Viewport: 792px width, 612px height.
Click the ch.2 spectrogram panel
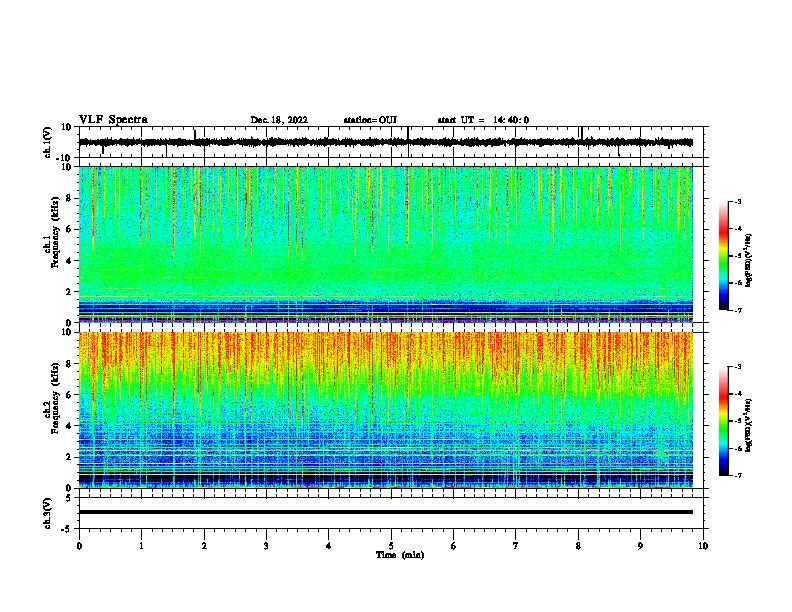click(x=386, y=410)
